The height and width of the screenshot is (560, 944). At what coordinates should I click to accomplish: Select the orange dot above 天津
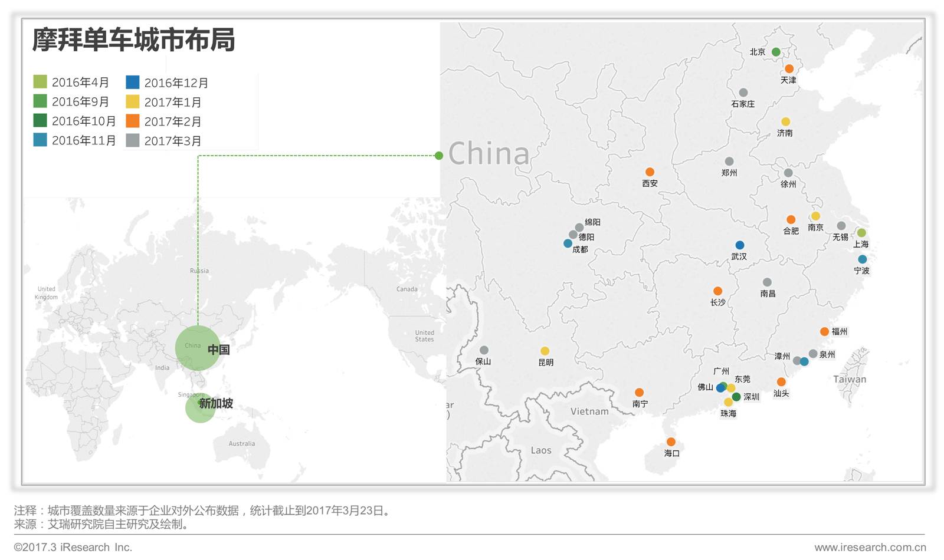click(x=789, y=69)
